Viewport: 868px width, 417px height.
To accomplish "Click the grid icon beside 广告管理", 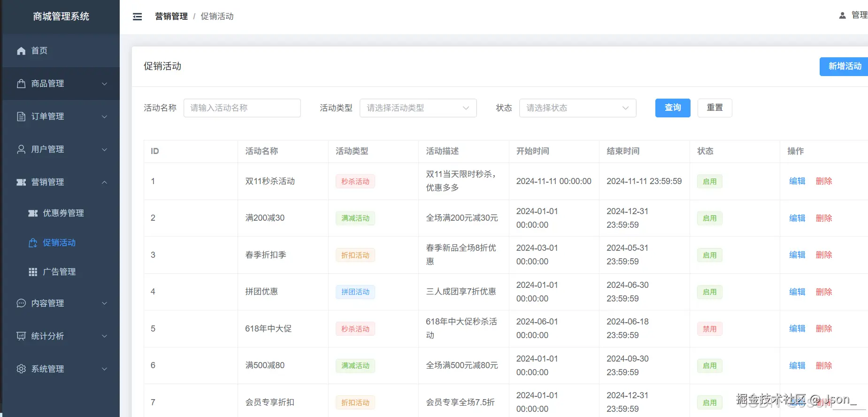I will click(x=33, y=272).
